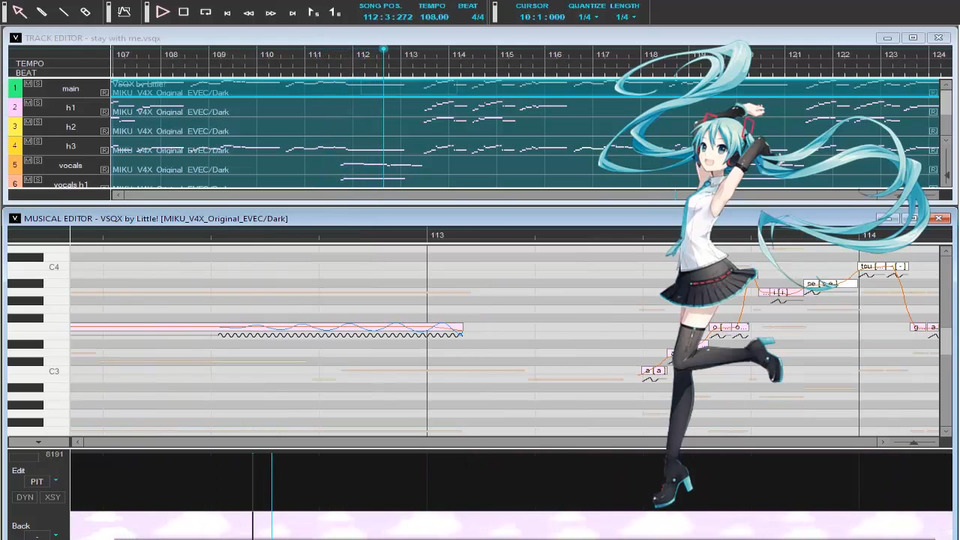Solo the h3 track
Screen dimensions: 960x540
(x=38, y=141)
